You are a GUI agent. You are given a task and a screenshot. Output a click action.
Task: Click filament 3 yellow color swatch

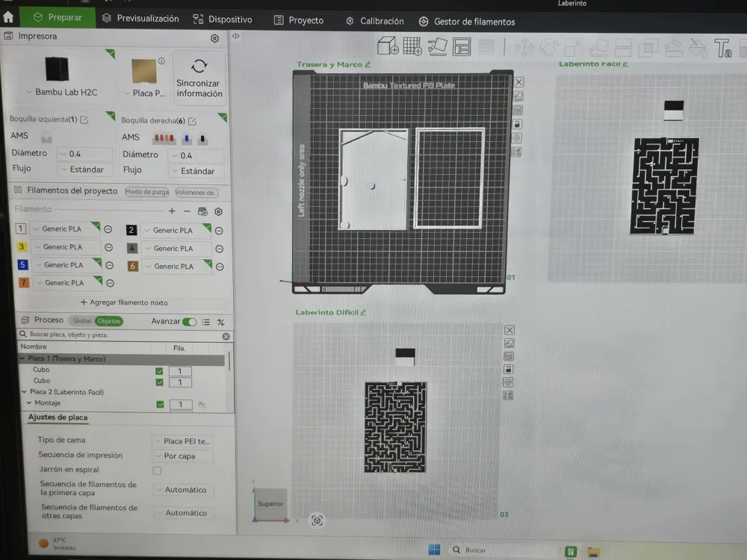click(x=22, y=246)
